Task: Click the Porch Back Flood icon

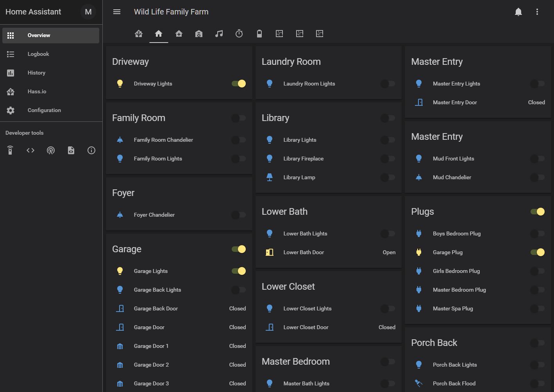Action: coord(418,383)
